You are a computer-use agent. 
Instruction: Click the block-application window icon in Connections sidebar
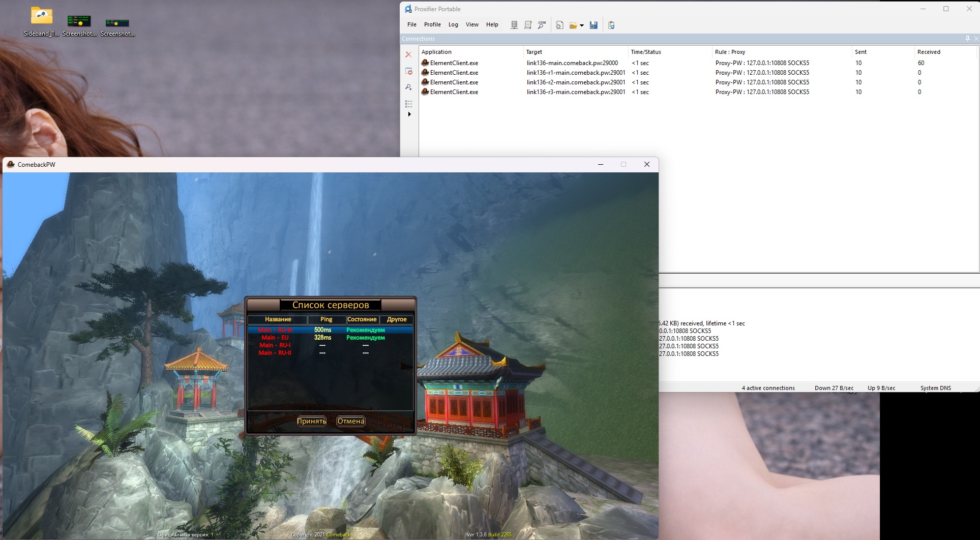408,71
